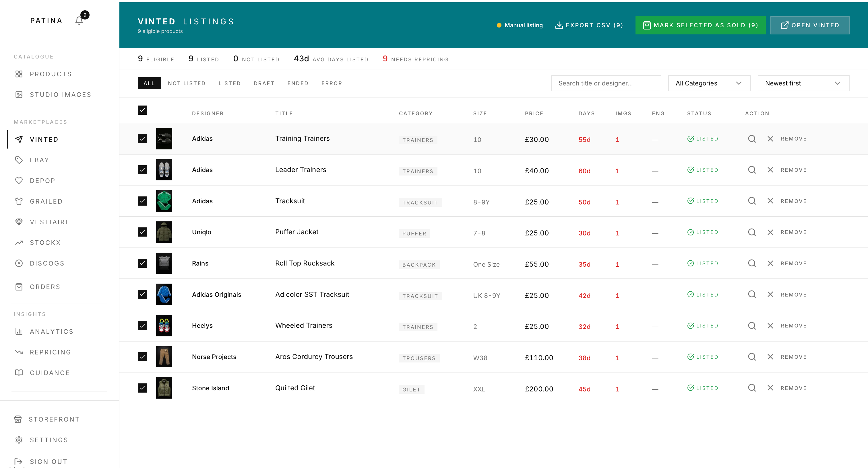Deselect the Roll Top Rucksack checkbox
868x468 pixels.
tap(142, 263)
